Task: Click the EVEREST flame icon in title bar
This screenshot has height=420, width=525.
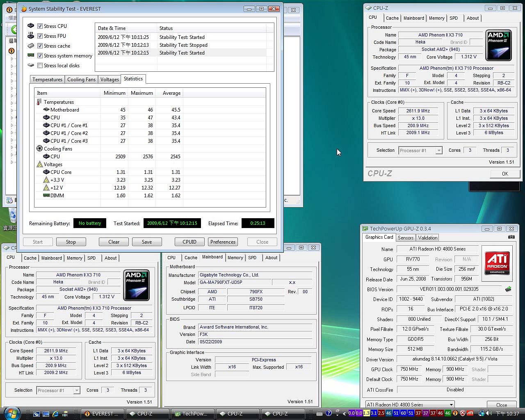Action: pos(24,9)
